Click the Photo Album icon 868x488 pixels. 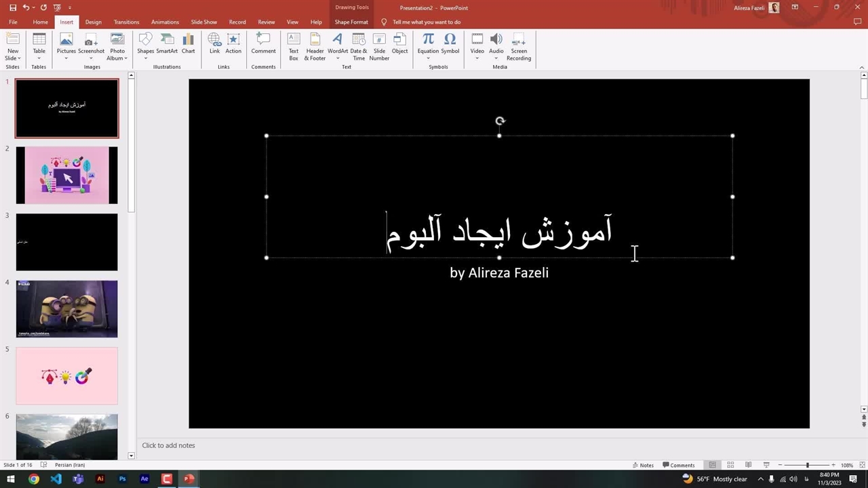117,40
